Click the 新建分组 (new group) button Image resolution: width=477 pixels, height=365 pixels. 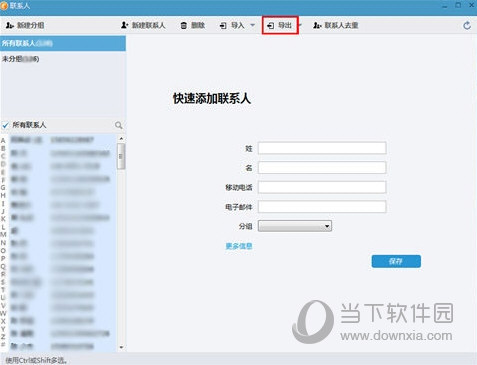click(25, 25)
